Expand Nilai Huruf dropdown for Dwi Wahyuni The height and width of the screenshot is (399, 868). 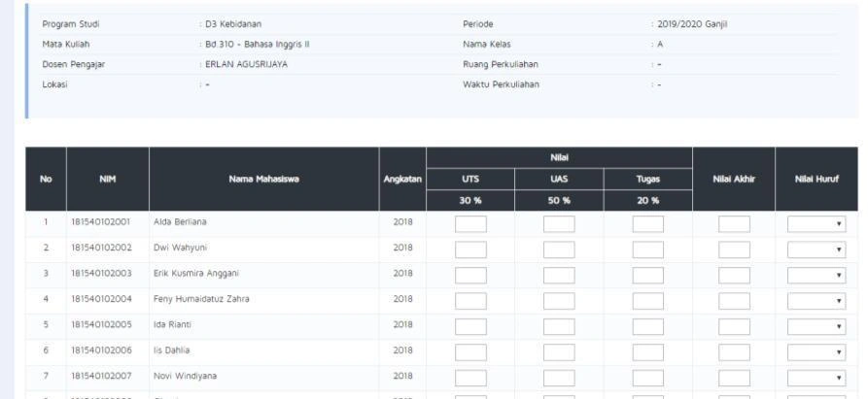(x=816, y=249)
